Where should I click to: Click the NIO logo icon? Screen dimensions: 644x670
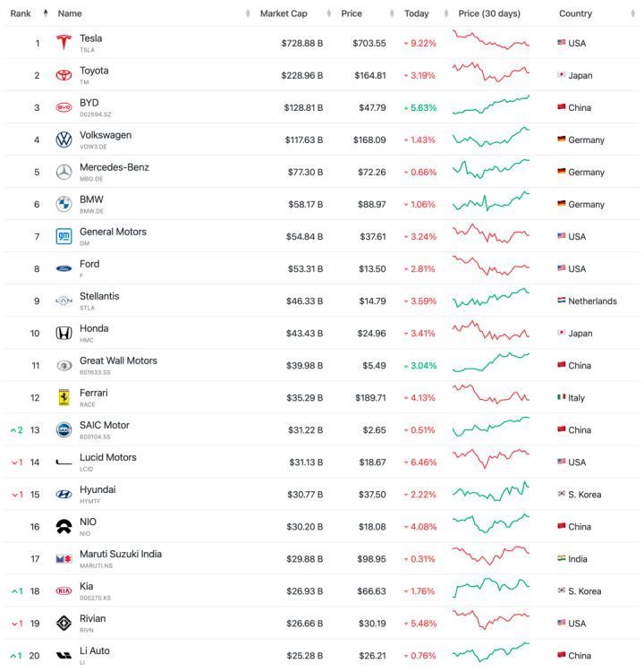[x=64, y=526]
